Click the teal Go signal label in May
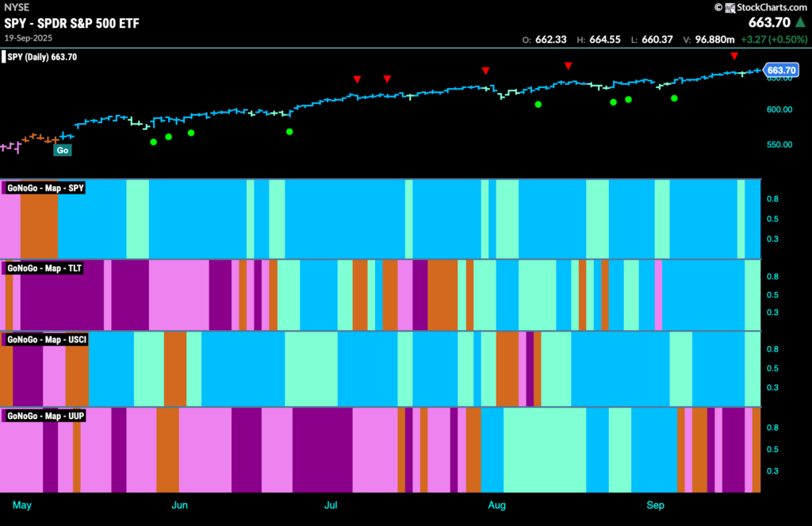This screenshot has height=526, width=812. click(x=62, y=150)
